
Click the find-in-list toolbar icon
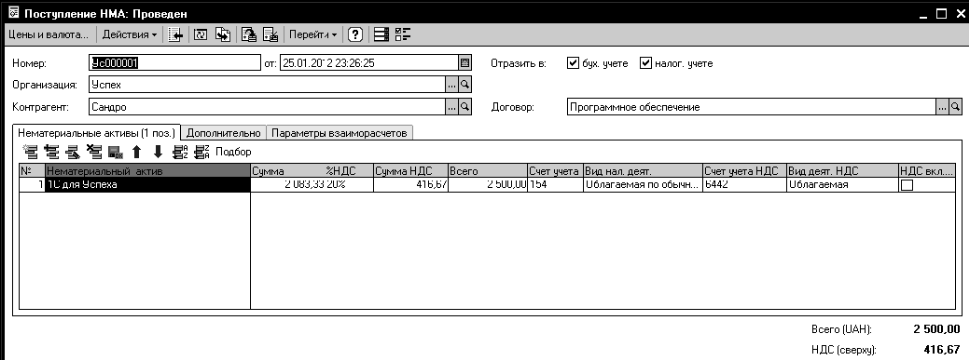coord(177,35)
